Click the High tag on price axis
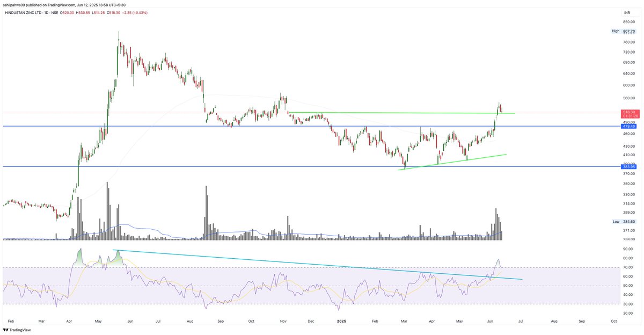 [x=616, y=31]
